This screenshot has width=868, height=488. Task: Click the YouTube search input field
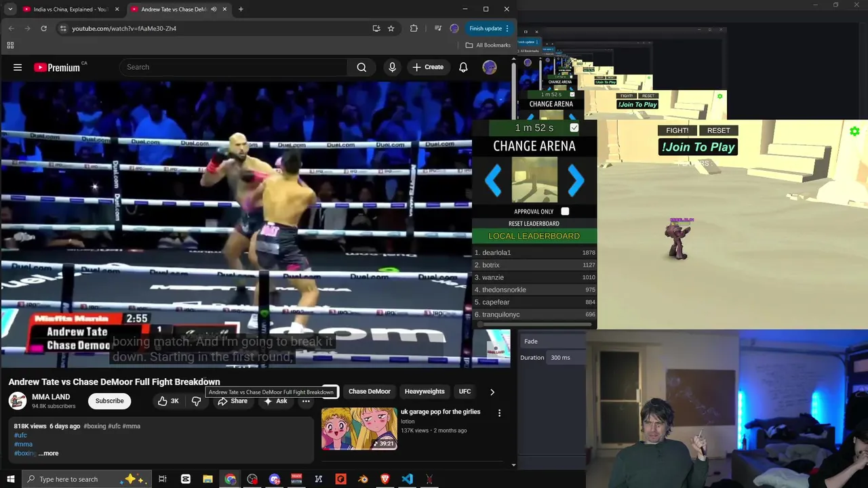point(233,67)
